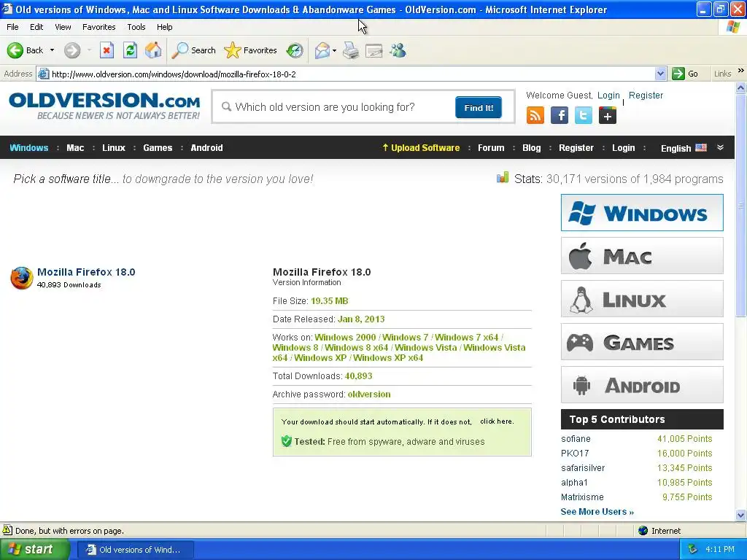Click the address bar page icon
The width and height of the screenshot is (747, 560).
[43, 74]
